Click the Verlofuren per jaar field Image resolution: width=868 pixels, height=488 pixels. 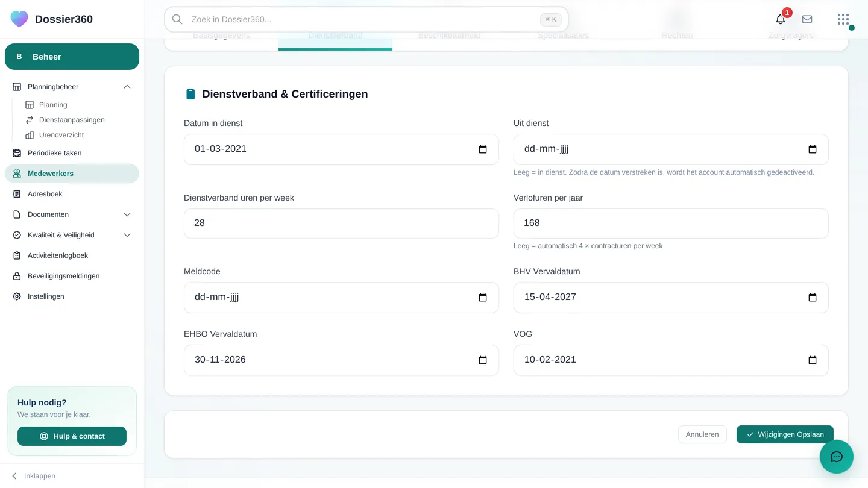[671, 224]
